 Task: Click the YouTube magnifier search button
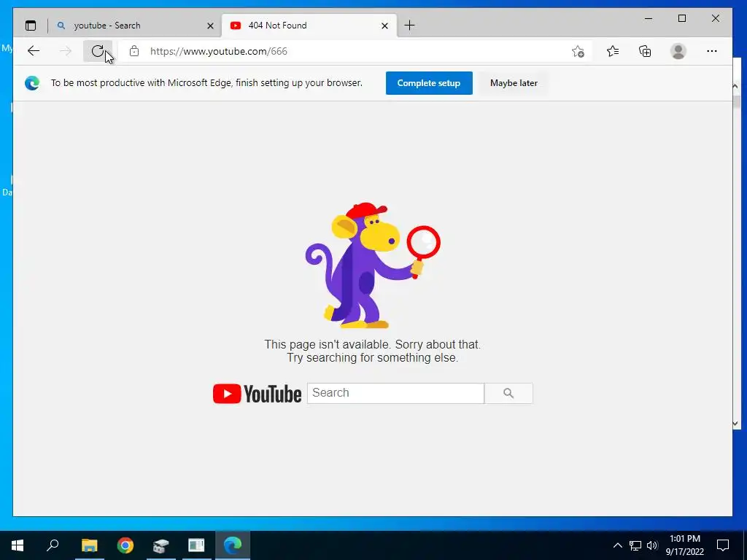click(508, 393)
